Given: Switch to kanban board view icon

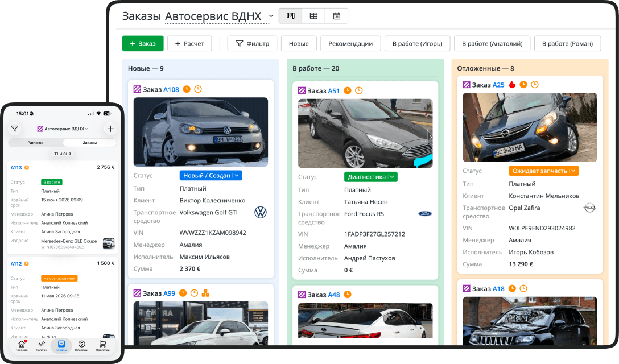Looking at the screenshot, I should tap(291, 16).
